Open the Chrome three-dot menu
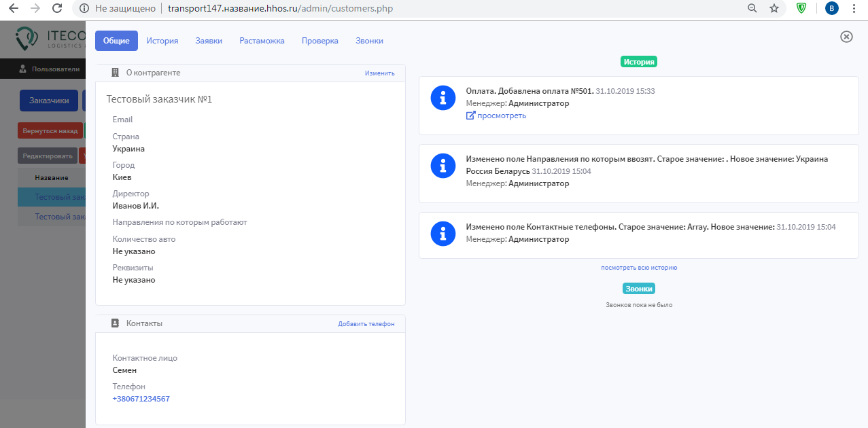The width and height of the screenshot is (868, 428). click(854, 9)
